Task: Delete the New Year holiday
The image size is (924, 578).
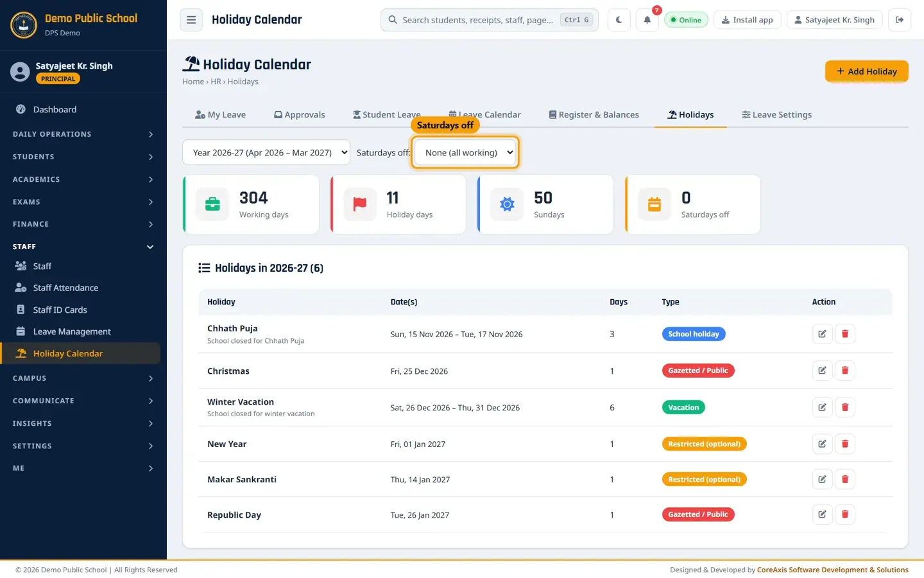Action: (x=845, y=444)
